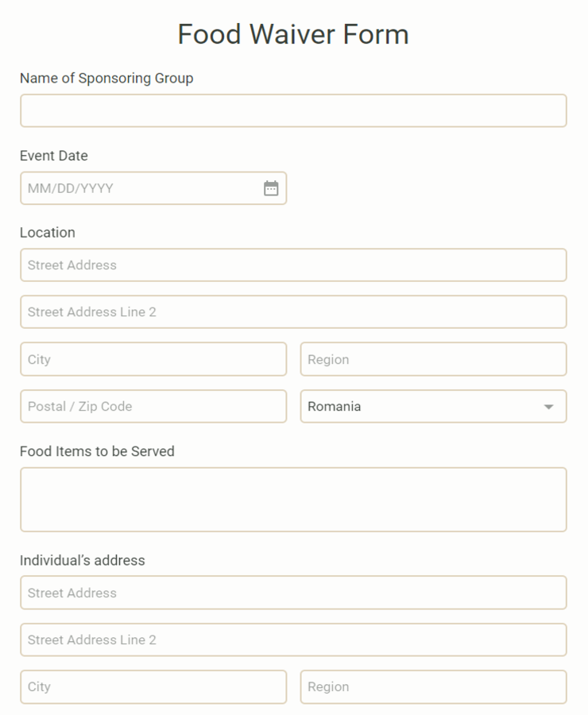Focus the City field under Individual's address
The width and height of the screenshot is (588, 715).
coord(153,686)
